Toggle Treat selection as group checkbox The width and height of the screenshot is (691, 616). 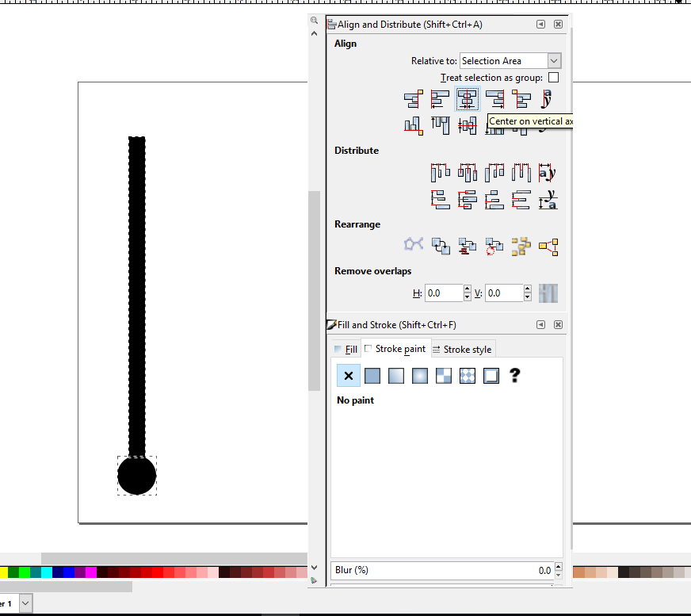[553, 78]
